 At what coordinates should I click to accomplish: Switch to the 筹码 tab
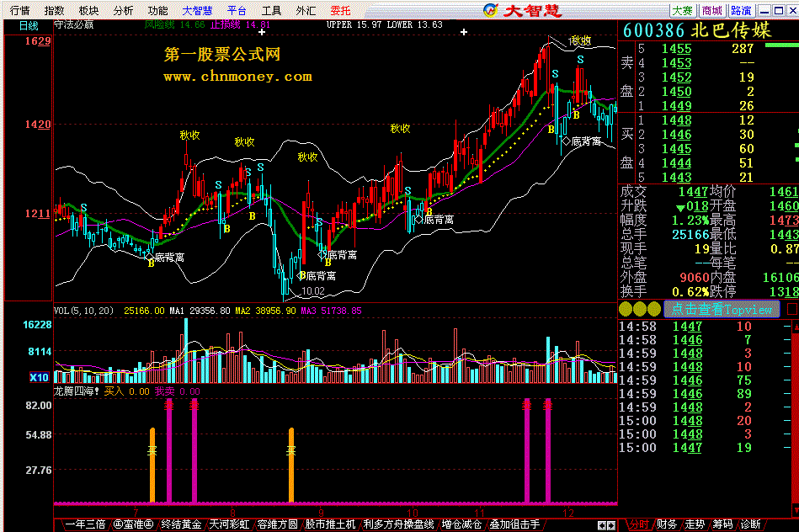(x=722, y=524)
